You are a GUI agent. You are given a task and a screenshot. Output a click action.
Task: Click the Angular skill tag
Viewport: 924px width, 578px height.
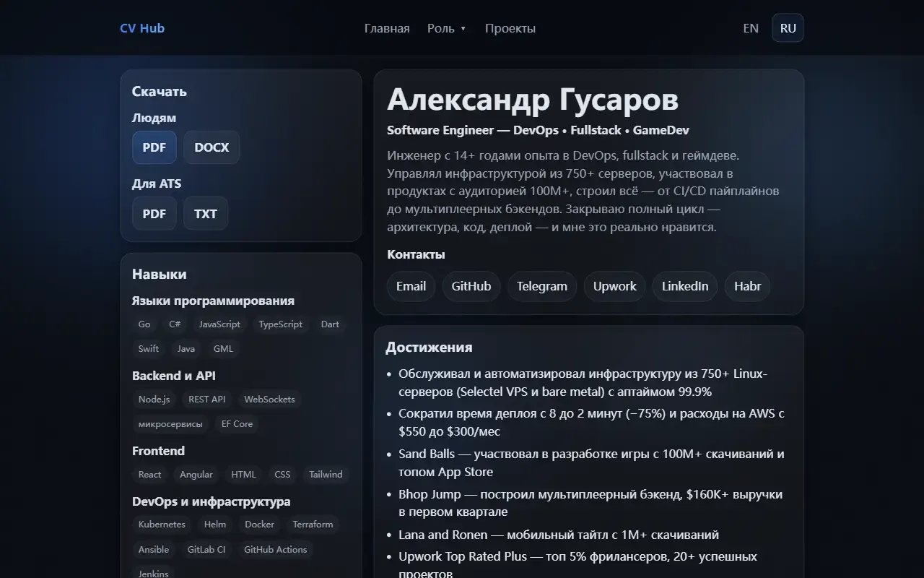tap(196, 475)
